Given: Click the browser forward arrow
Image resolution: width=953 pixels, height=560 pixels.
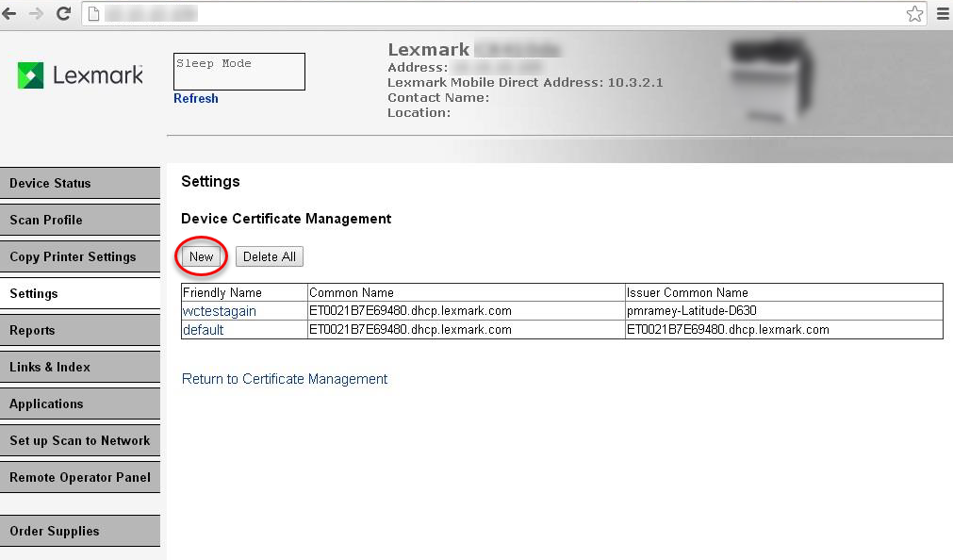Looking at the screenshot, I should click(x=37, y=13).
